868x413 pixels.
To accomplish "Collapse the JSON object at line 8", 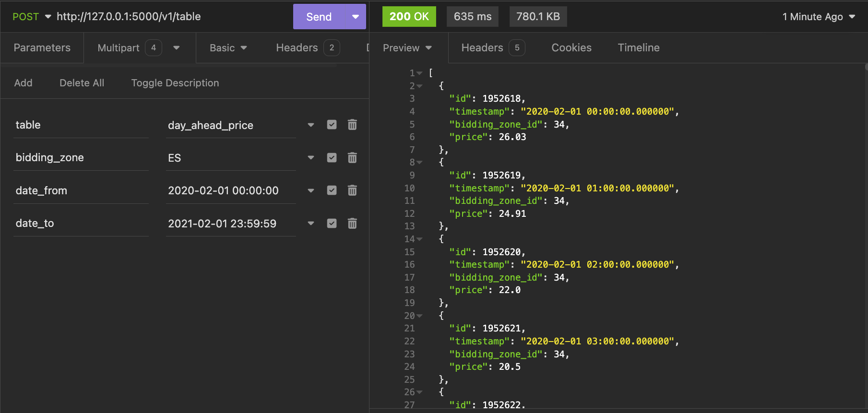I will point(419,163).
